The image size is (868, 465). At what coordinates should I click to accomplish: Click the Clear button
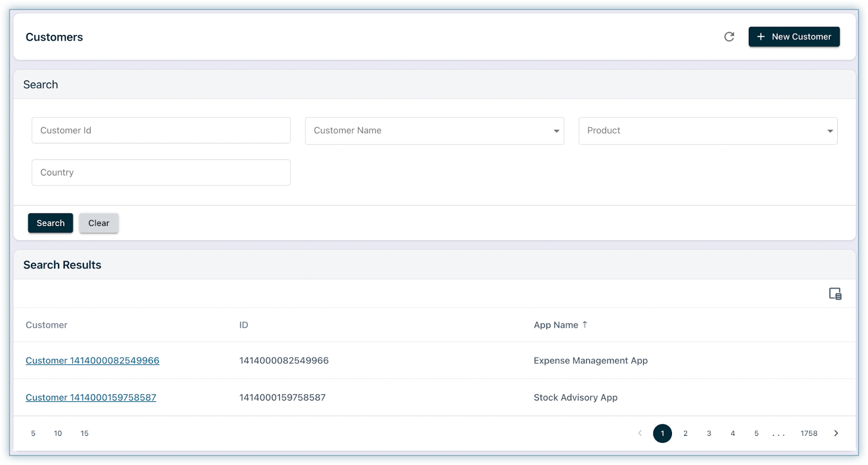tap(99, 223)
